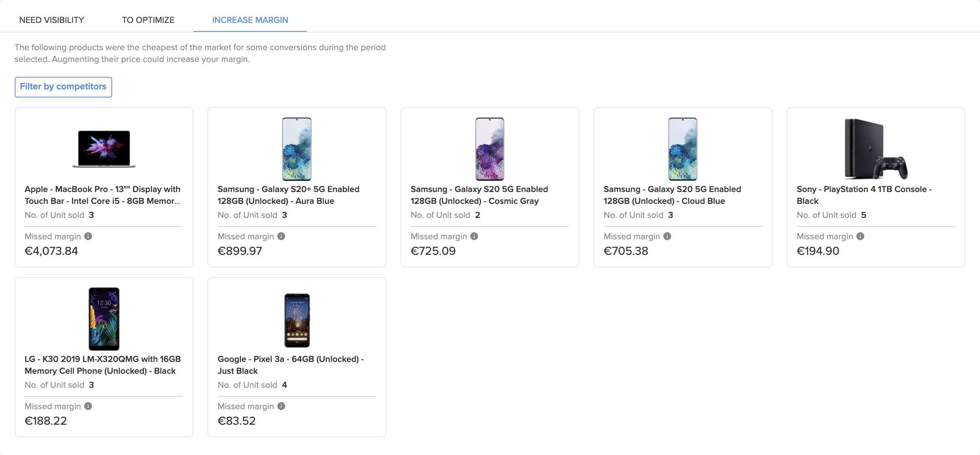Click info icon on Galaxy S20 Cloud Blue card

(x=667, y=236)
